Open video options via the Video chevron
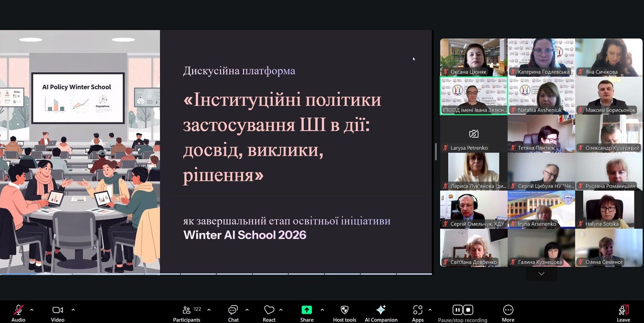 [73, 310]
